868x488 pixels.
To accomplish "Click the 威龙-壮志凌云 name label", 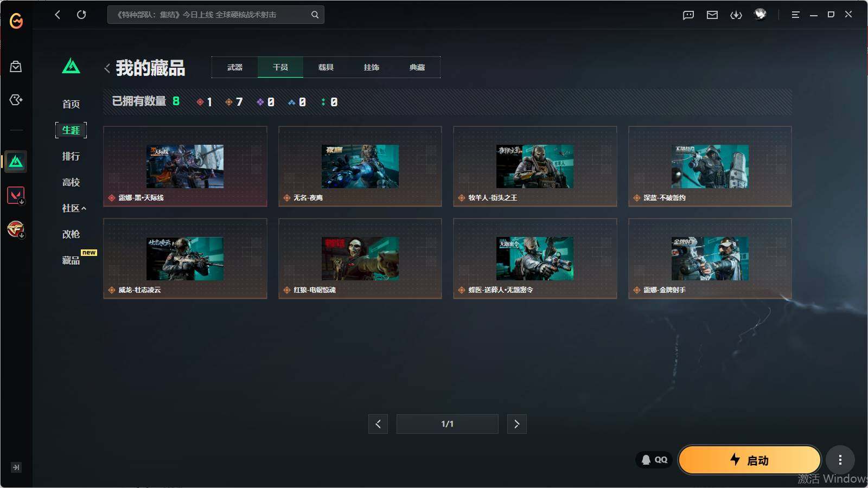I will 139,290.
